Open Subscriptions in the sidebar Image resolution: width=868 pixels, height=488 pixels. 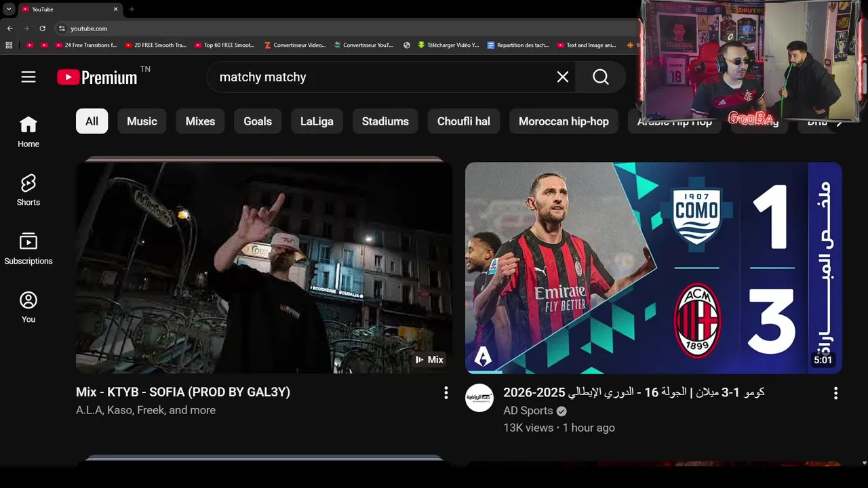coord(28,249)
